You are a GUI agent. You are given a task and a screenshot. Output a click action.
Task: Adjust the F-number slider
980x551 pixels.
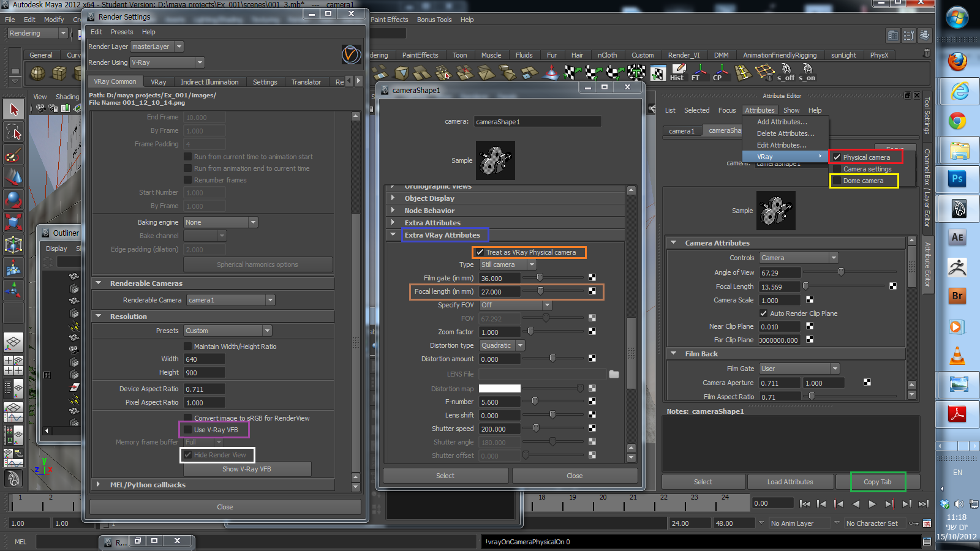535,402
